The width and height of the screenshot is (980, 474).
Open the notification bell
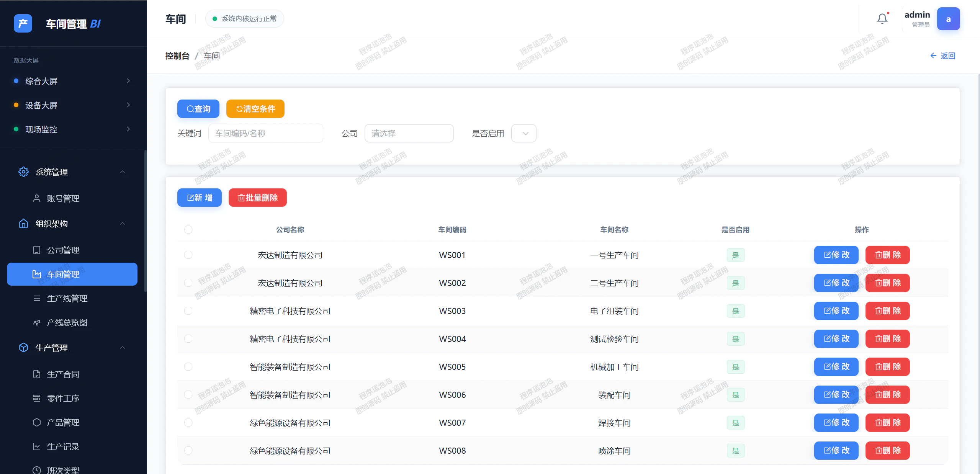coord(882,18)
